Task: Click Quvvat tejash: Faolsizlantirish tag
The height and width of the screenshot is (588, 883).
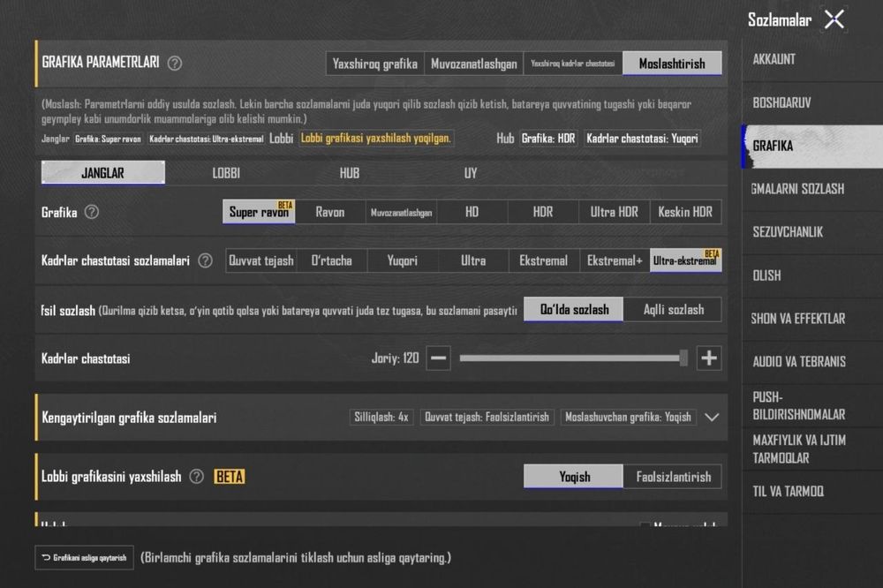Action: [x=487, y=417]
